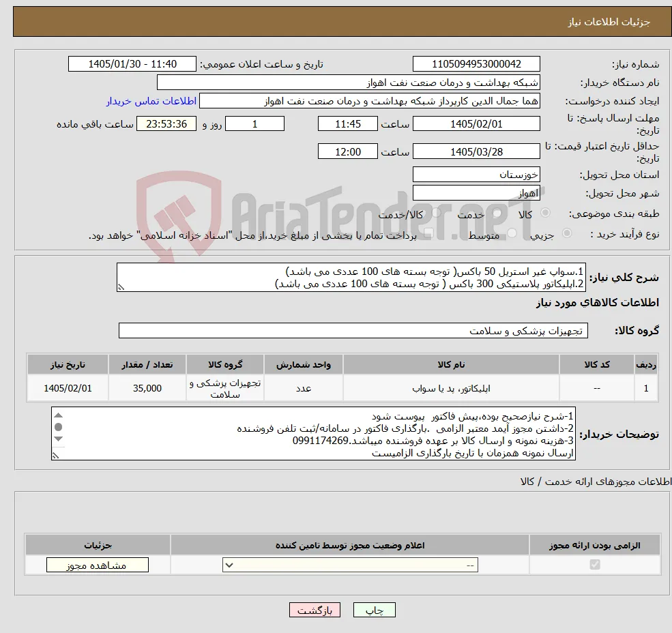Viewport: 672px width, 633px height.
Task: Open the اطلاعات تماس خریدار link
Action: pos(151,101)
